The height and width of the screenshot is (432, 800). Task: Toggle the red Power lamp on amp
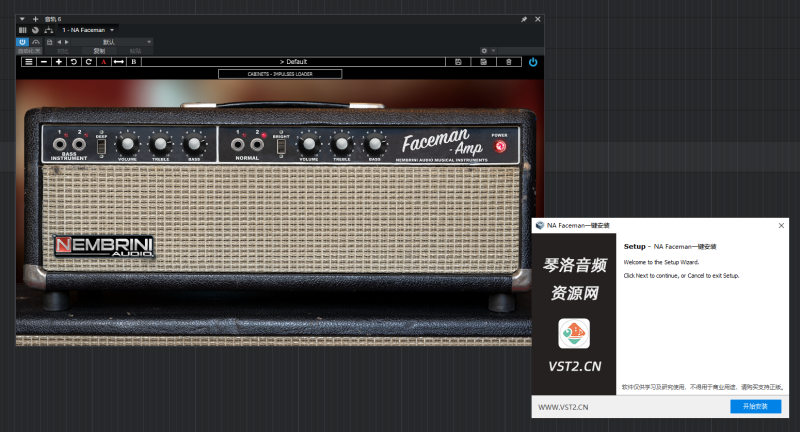click(499, 147)
